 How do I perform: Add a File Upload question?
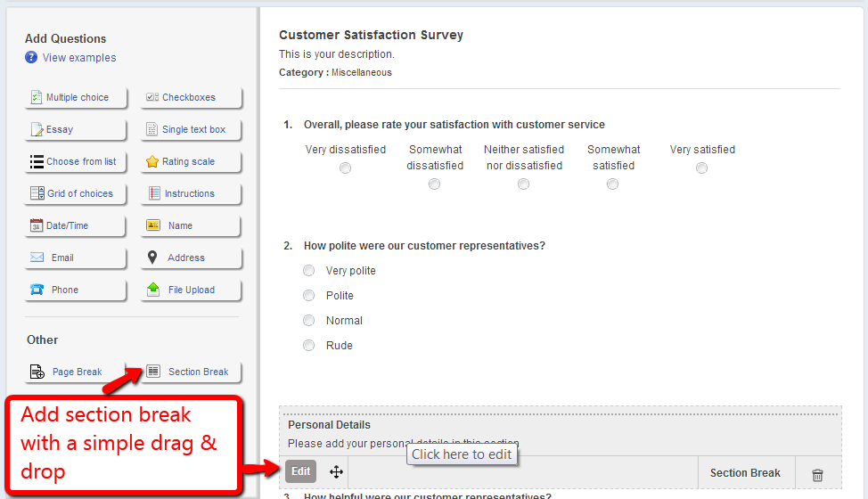[191, 290]
